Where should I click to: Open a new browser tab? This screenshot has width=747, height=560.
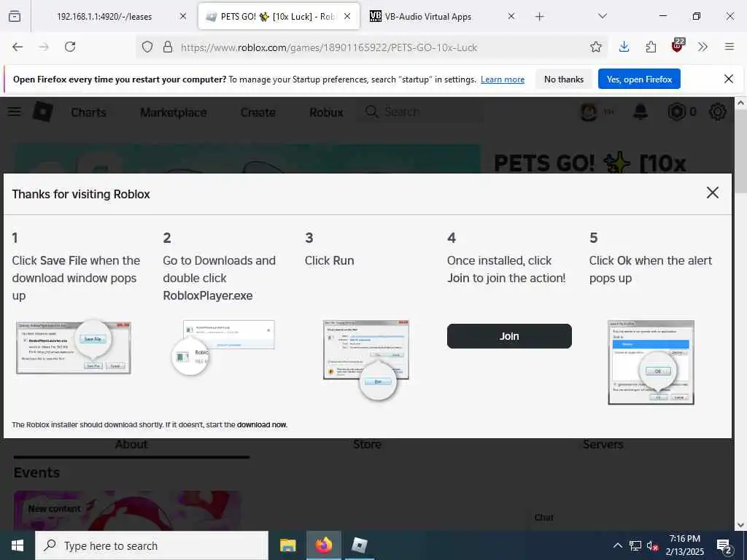tap(539, 17)
